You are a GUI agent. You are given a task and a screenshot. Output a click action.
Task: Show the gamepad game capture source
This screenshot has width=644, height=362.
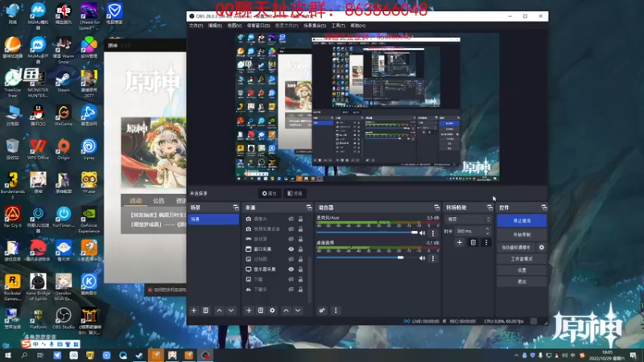tap(291, 239)
